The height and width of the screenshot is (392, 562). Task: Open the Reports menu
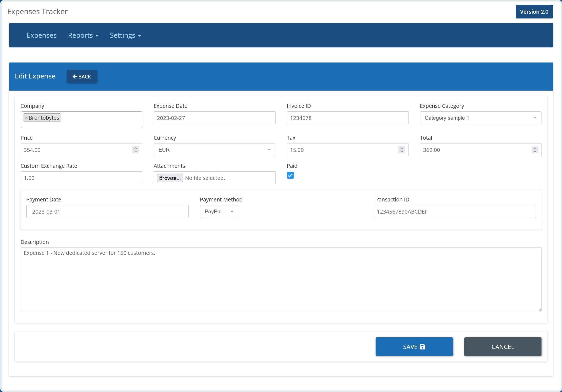point(83,35)
